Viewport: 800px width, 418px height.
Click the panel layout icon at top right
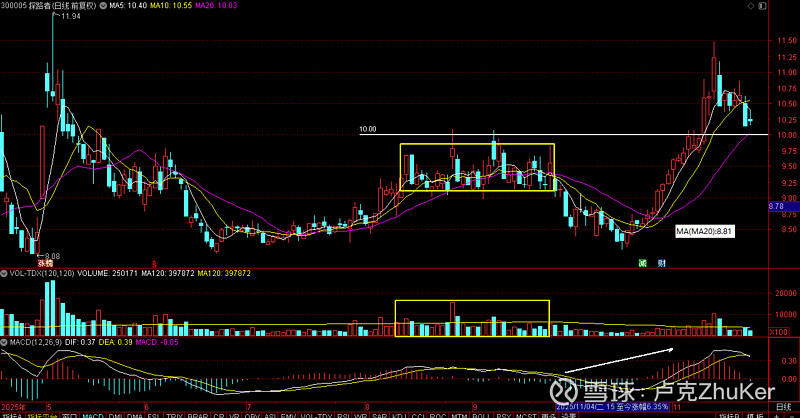pyautogui.click(x=762, y=6)
